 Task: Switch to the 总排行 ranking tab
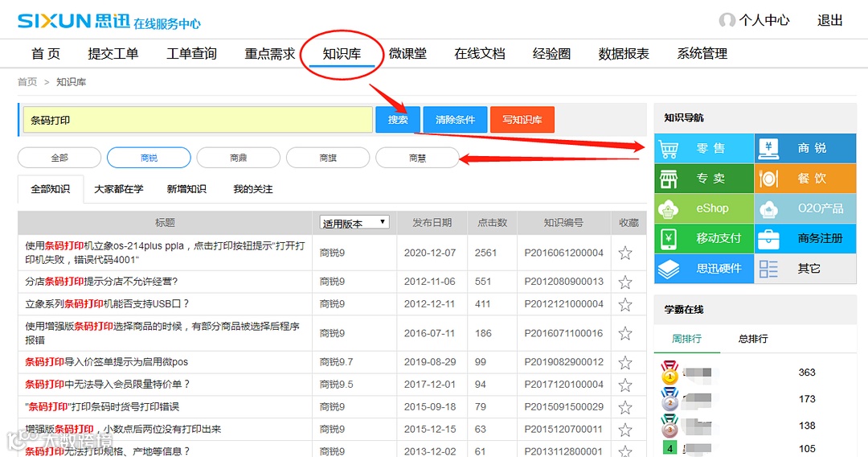[x=753, y=339]
